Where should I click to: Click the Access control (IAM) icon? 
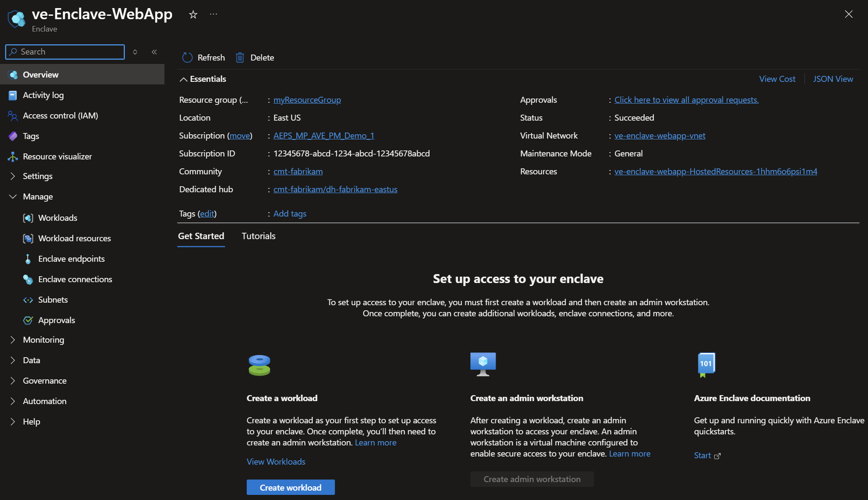[13, 116]
